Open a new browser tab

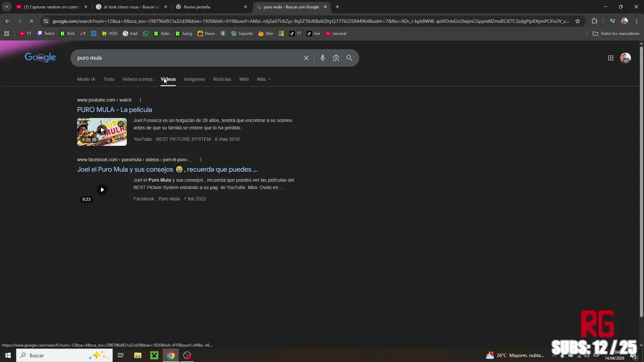click(337, 7)
